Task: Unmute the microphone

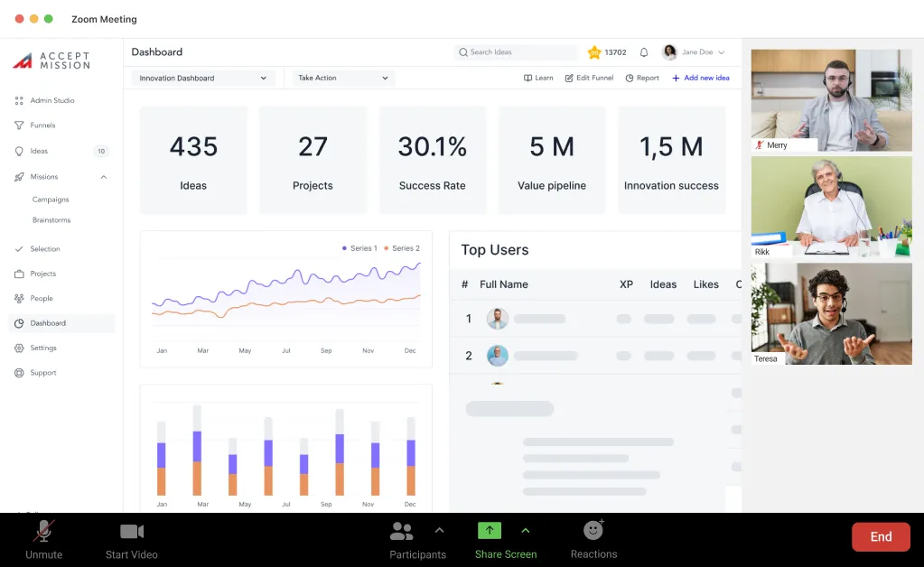Action: tap(43, 531)
